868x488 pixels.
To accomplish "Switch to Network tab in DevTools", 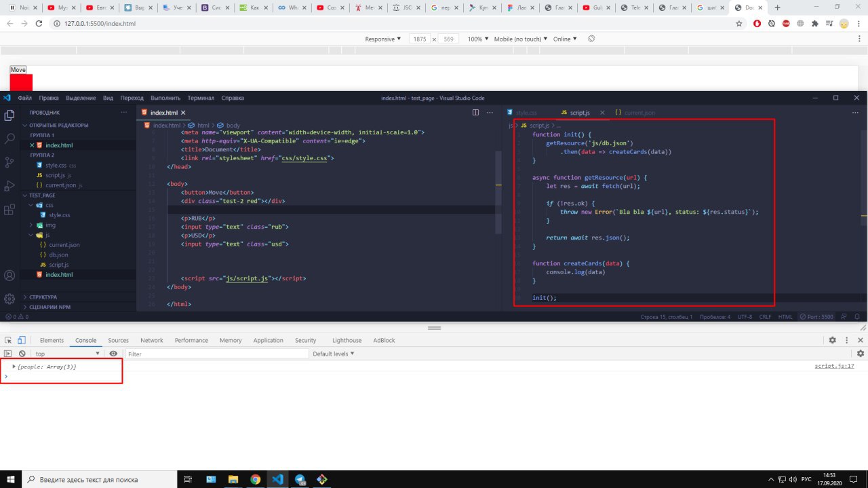I will (x=152, y=340).
